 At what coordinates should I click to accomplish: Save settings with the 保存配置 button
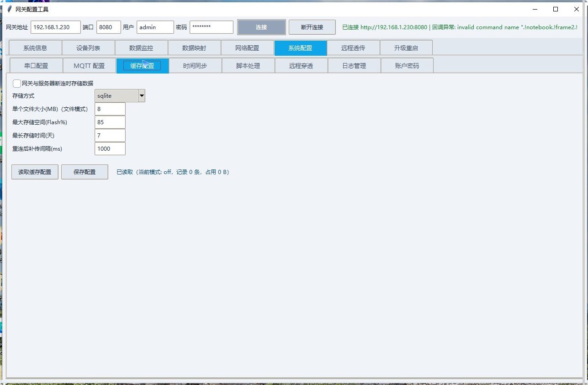click(x=85, y=172)
